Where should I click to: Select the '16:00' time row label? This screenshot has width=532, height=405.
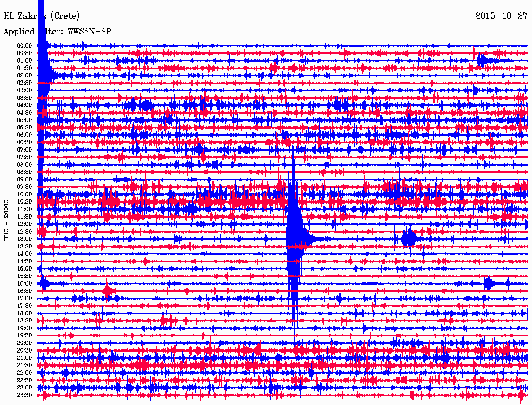pyautogui.click(x=24, y=284)
